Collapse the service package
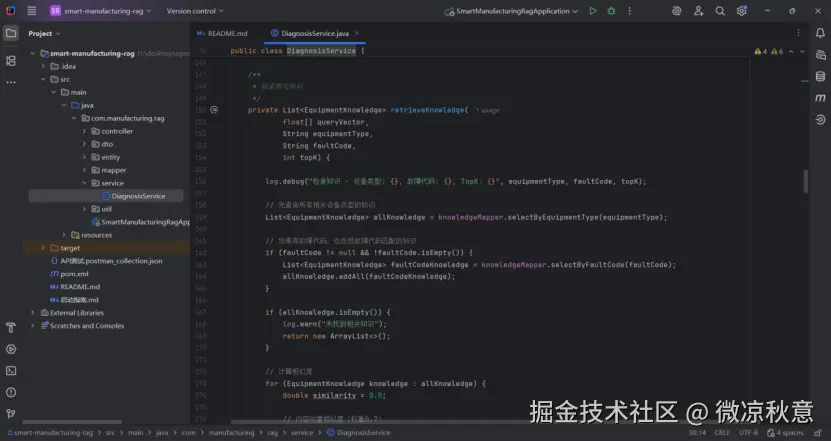 click(x=84, y=183)
